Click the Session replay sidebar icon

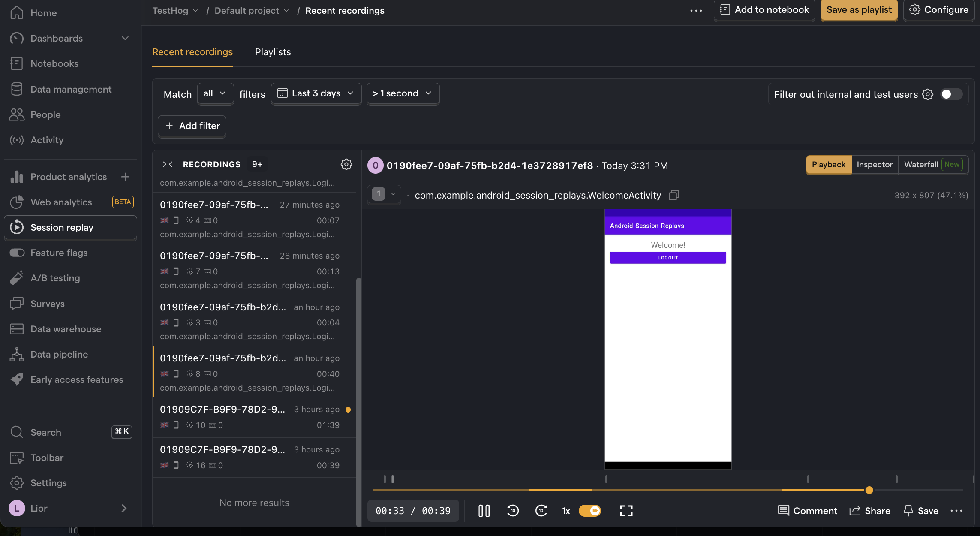(x=18, y=228)
